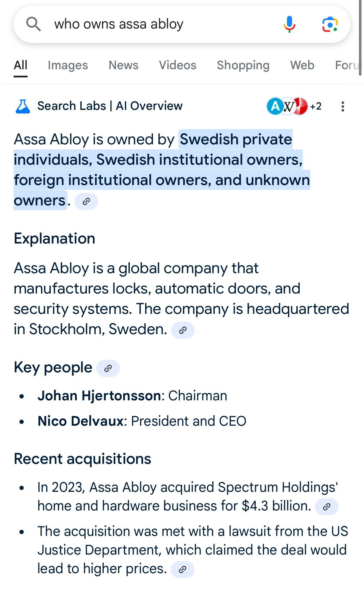Open the News tab

[x=123, y=65]
